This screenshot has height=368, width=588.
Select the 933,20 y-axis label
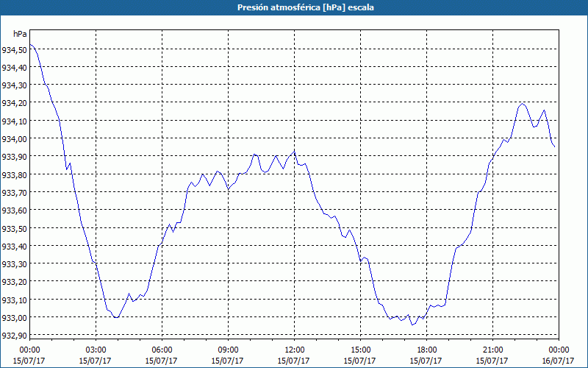(14, 282)
